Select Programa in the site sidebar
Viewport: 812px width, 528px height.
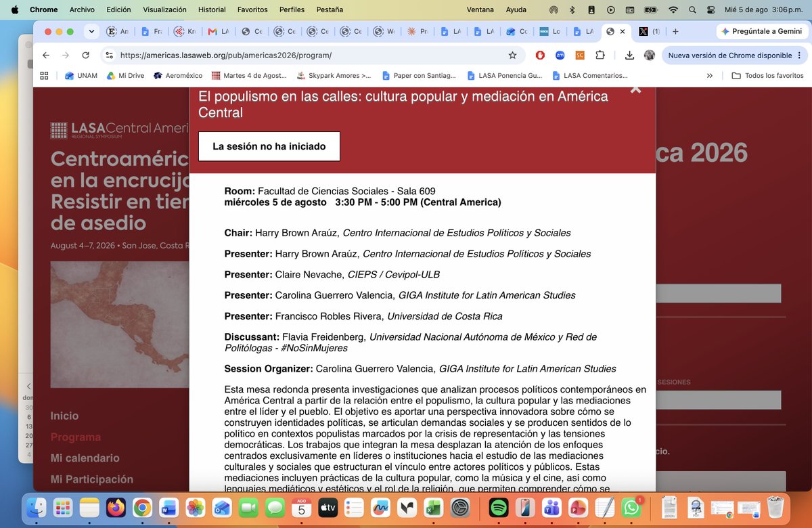[76, 437]
